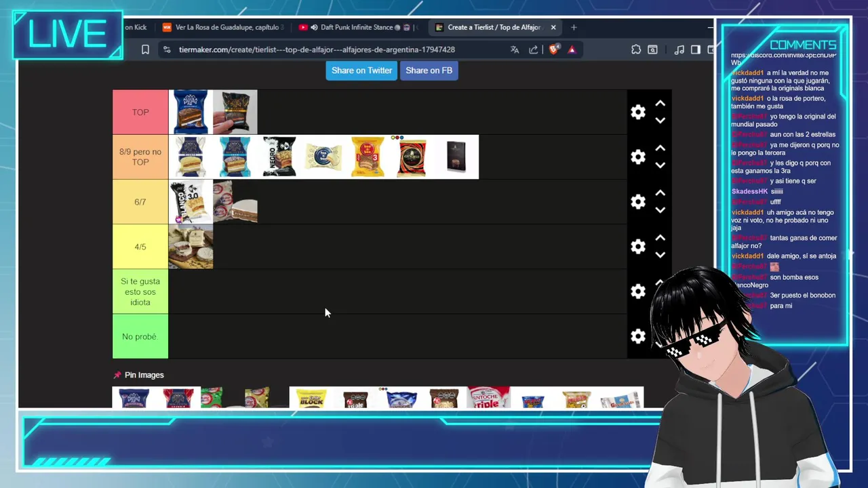Click the 6/7 tier label
Viewport: 868px width, 488px height.
click(140, 202)
